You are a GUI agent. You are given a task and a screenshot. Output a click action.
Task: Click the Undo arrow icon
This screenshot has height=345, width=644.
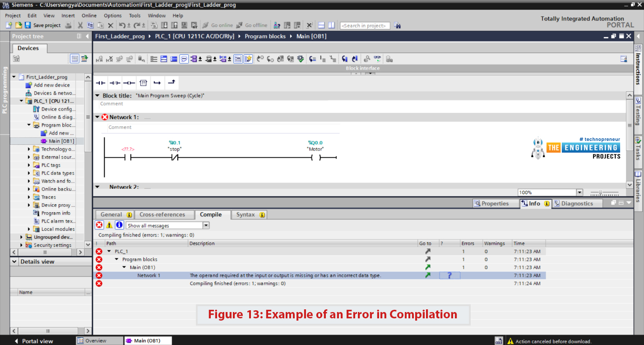pyautogui.click(x=122, y=25)
